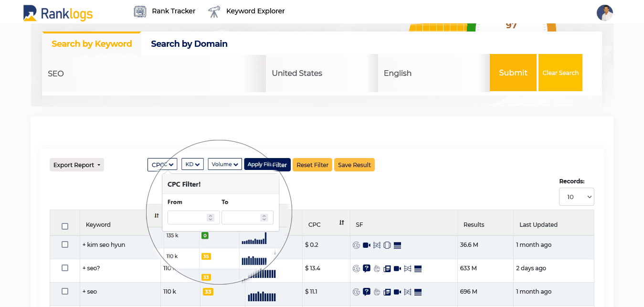Screen dimensions: 644x307
Task: Click the Clear Search button
Action: tap(560, 73)
